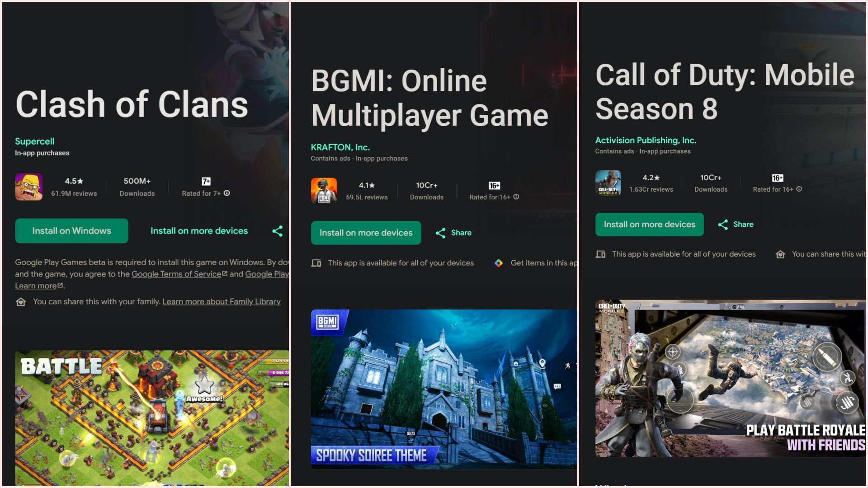Open the Supercell developer page

click(34, 141)
